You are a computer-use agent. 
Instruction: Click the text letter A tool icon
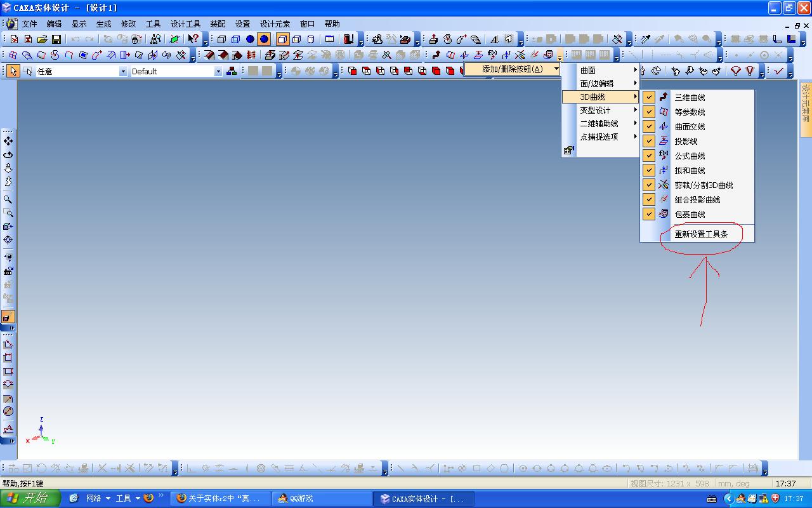[494, 39]
